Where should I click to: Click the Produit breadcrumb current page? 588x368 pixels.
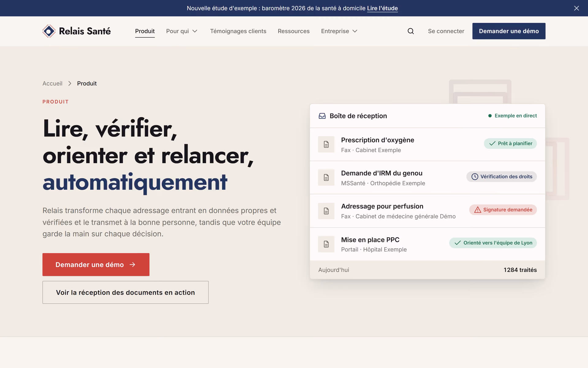[x=87, y=83]
